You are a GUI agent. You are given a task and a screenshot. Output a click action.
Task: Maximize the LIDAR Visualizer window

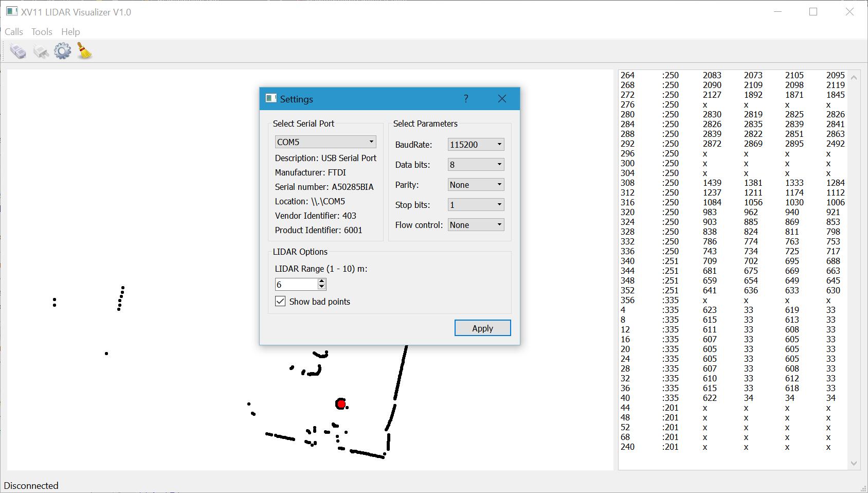813,11
